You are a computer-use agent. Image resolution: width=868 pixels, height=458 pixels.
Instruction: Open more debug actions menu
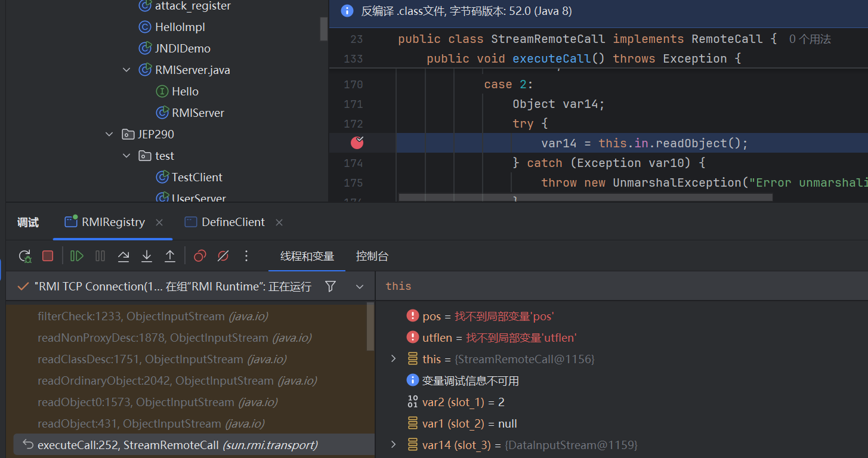pos(246,256)
